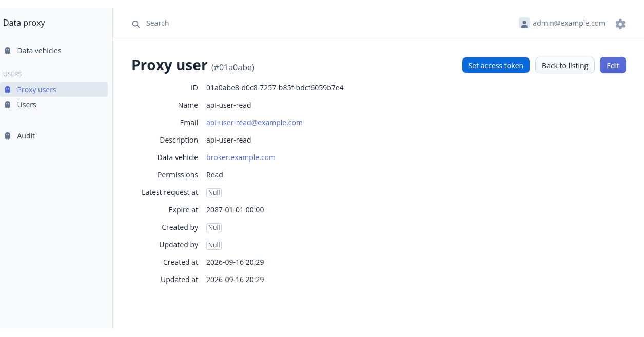This screenshot has height=337, width=644.
Task: Open the api-user-read@example.com email link
Action: coord(255,123)
